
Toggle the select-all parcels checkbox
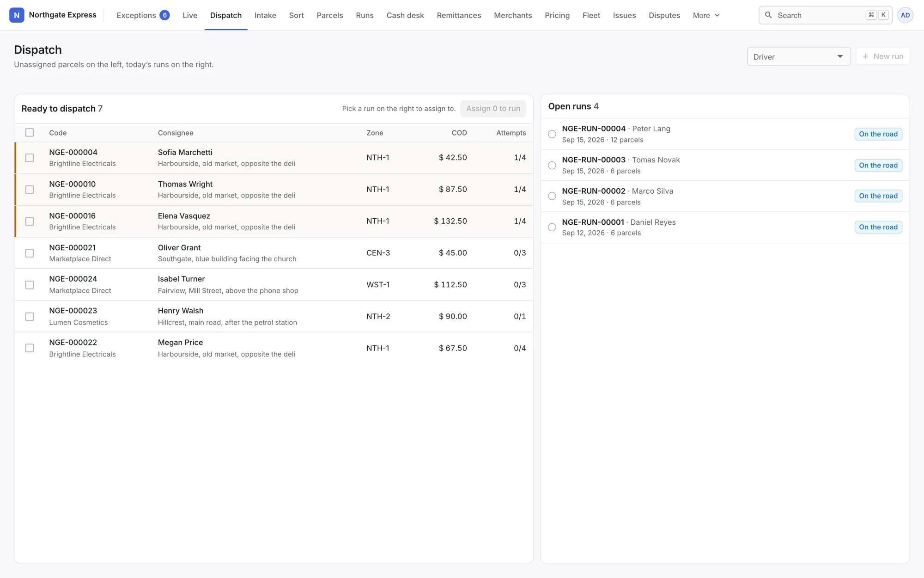pos(30,133)
